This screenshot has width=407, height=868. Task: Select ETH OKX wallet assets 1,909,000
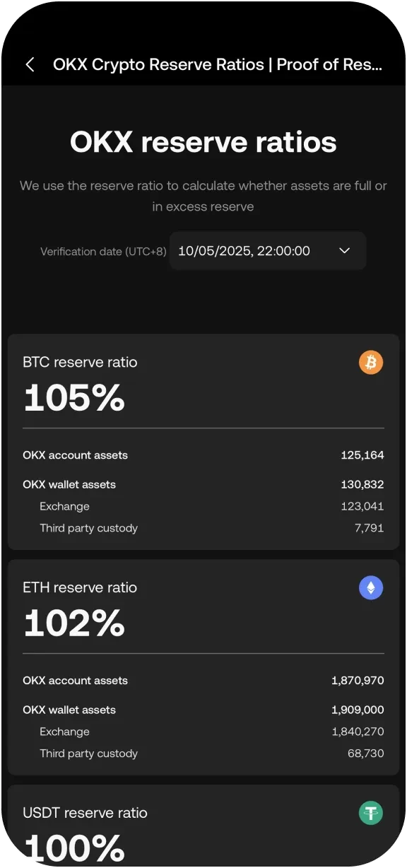[358, 710]
